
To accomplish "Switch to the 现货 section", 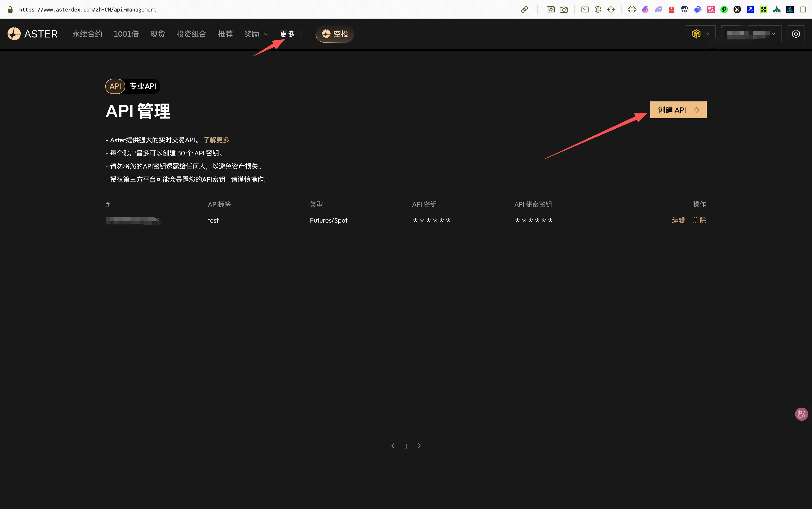I will [157, 34].
